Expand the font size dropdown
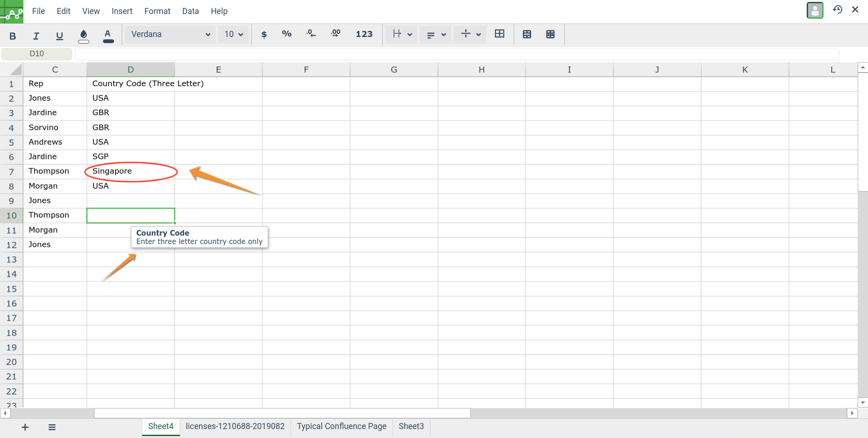868x438 pixels. (x=233, y=34)
